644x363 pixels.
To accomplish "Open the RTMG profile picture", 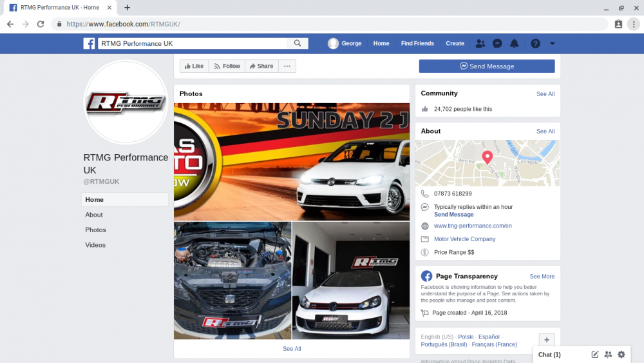I will pyautogui.click(x=126, y=103).
